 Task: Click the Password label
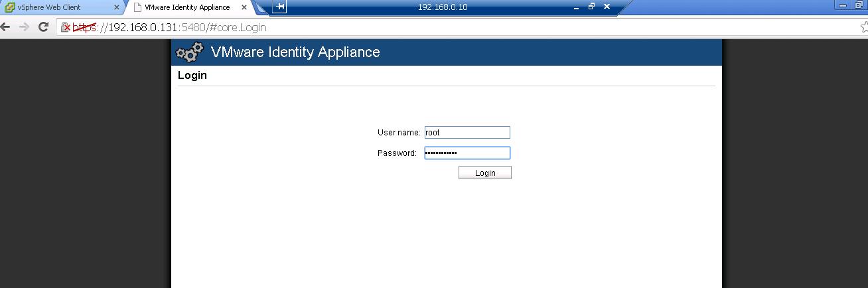click(x=397, y=153)
